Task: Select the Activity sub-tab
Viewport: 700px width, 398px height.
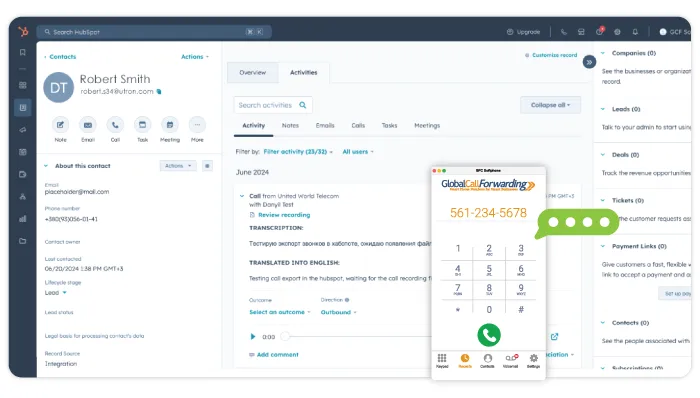Action: click(254, 126)
